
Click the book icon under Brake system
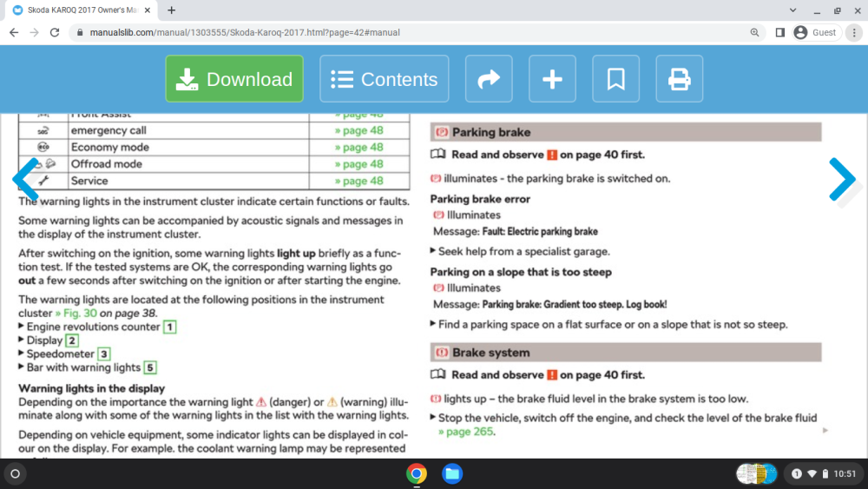[437, 374]
